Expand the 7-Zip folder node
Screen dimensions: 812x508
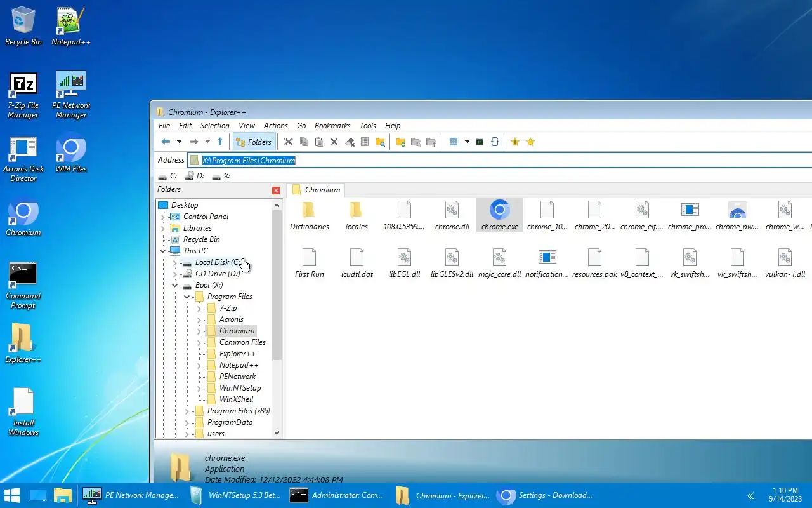tap(199, 308)
